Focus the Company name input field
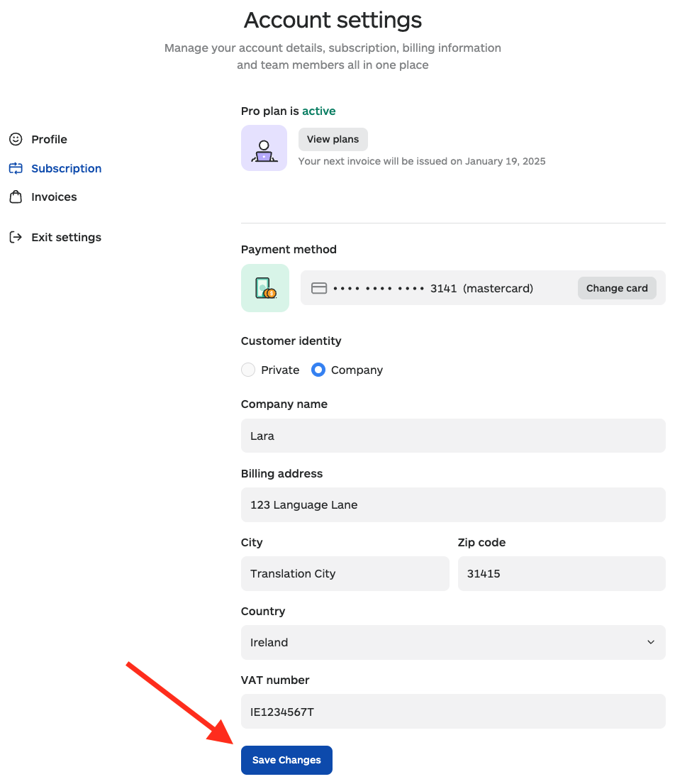Viewport: 675px width, 784px height. coord(452,436)
